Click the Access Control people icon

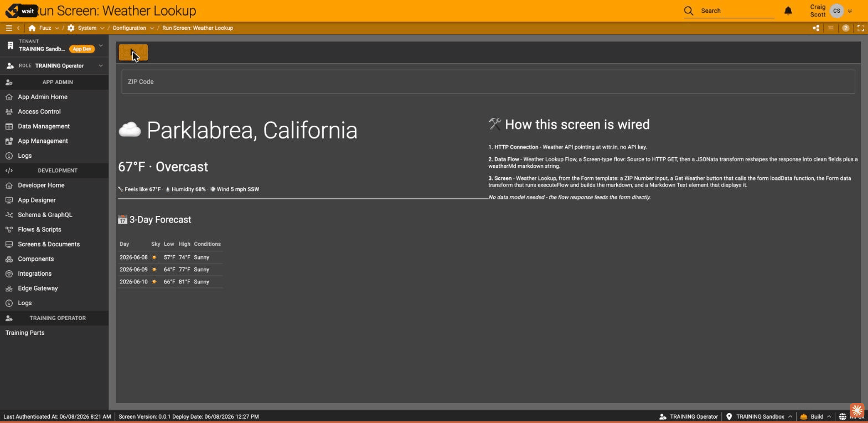coord(9,111)
